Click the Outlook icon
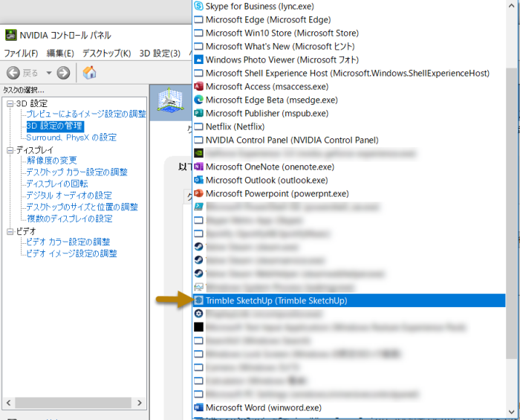520x420 pixels. (x=198, y=180)
